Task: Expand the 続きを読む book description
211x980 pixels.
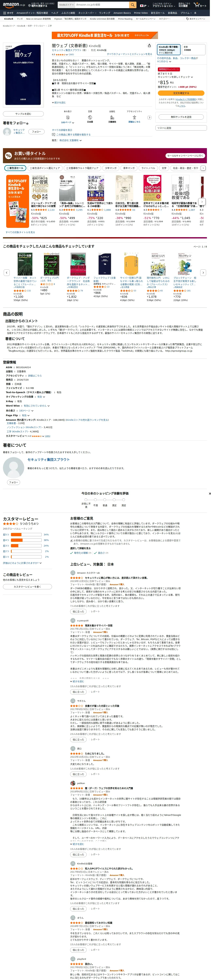Action: point(59,103)
